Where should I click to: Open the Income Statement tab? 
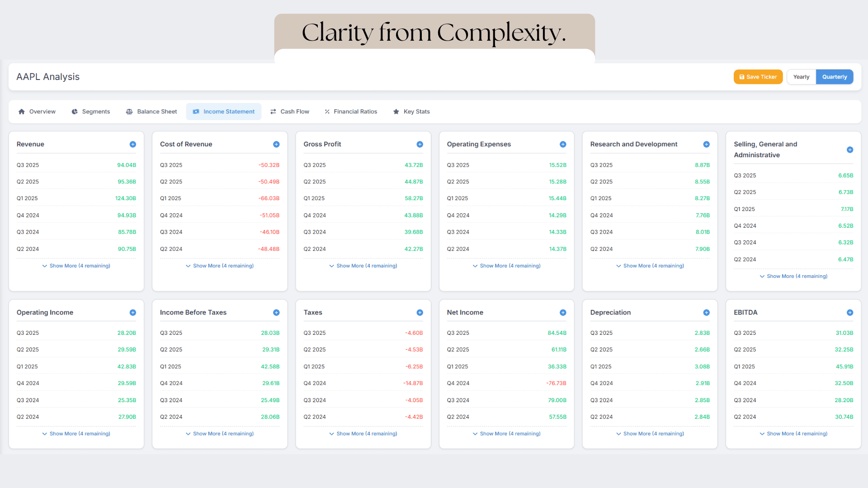click(x=223, y=111)
